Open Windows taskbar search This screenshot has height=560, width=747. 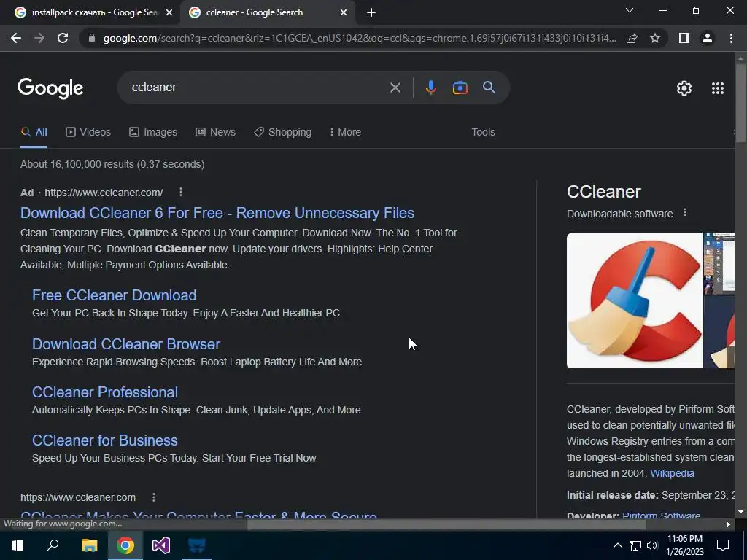click(53, 545)
